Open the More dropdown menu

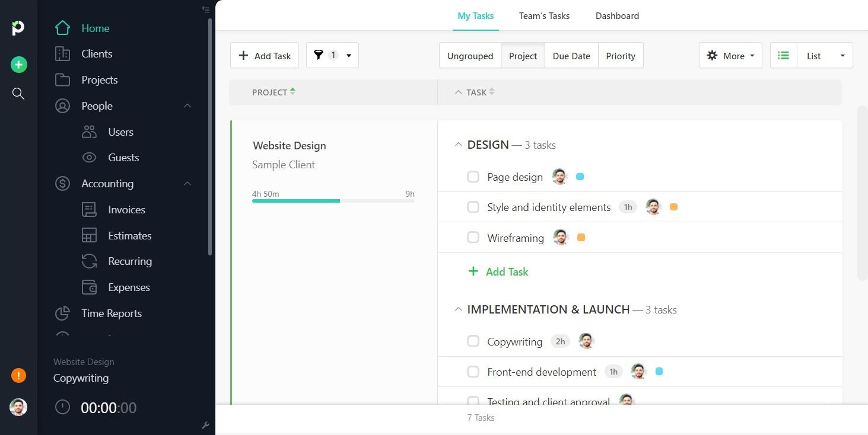click(x=730, y=55)
